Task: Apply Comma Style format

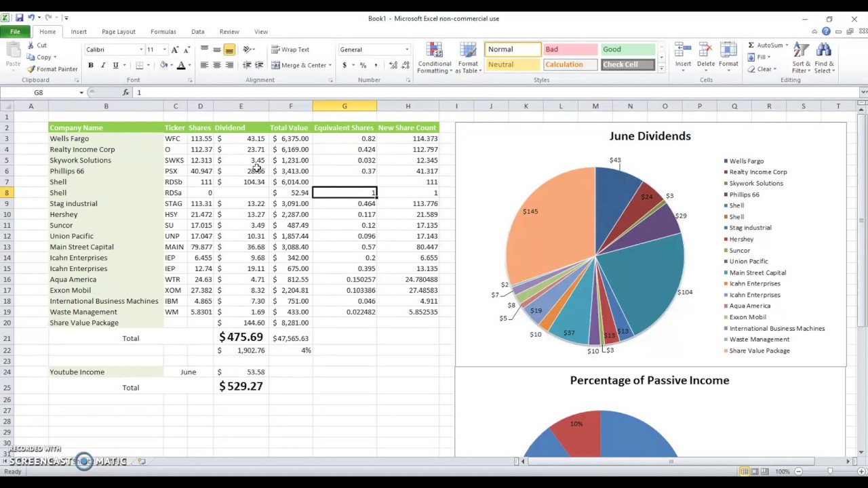Action: click(x=375, y=65)
